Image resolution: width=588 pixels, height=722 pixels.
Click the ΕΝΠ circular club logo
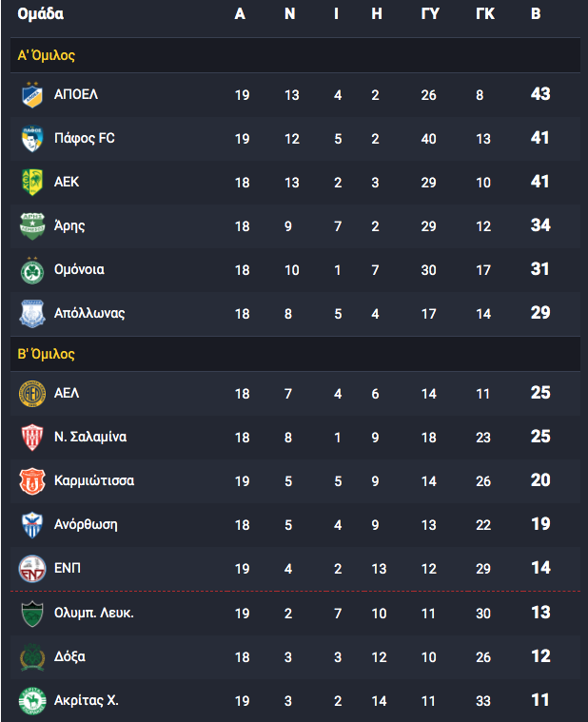point(32,569)
